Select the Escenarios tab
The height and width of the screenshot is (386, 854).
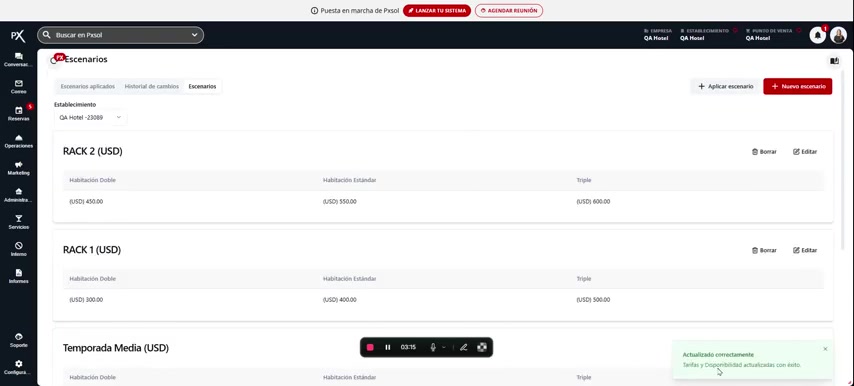[202, 87]
